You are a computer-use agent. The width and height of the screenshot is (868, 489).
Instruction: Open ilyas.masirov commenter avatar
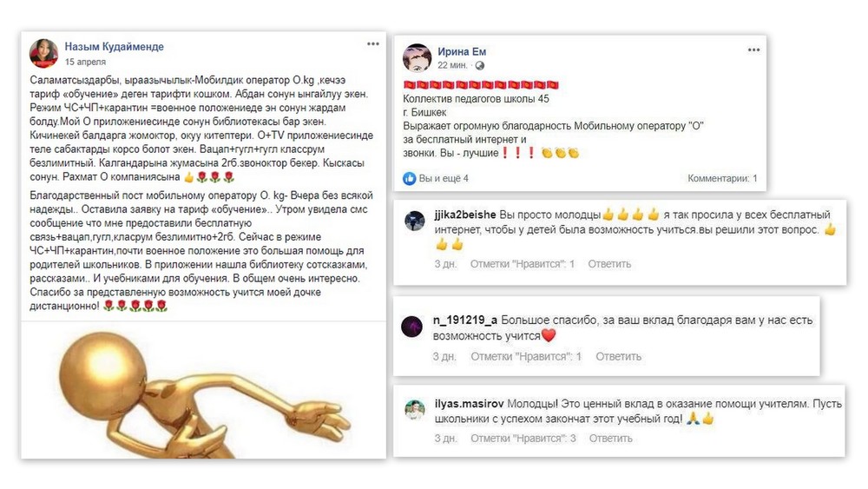pyautogui.click(x=415, y=410)
